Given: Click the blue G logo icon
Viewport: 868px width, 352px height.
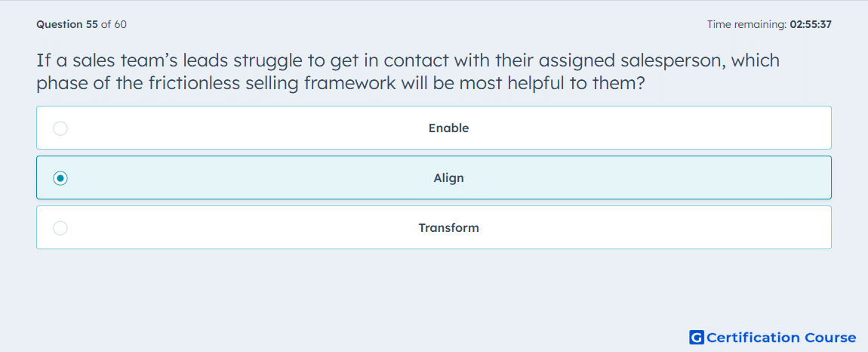Looking at the screenshot, I should [697, 337].
